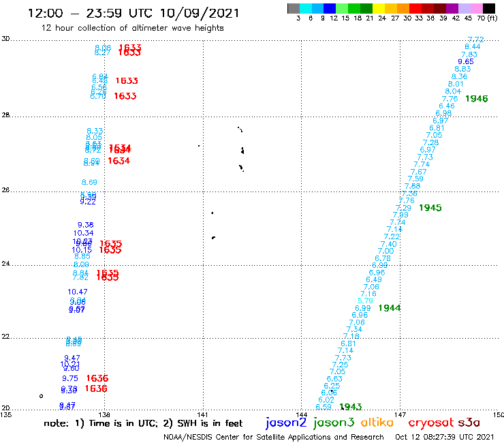The width and height of the screenshot is (504, 443).
Task: Pick the purple swatch in the color scale
Action: coord(452,8)
